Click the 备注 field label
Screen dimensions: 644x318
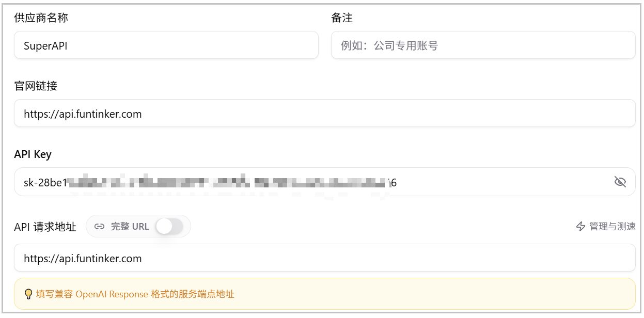click(342, 18)
